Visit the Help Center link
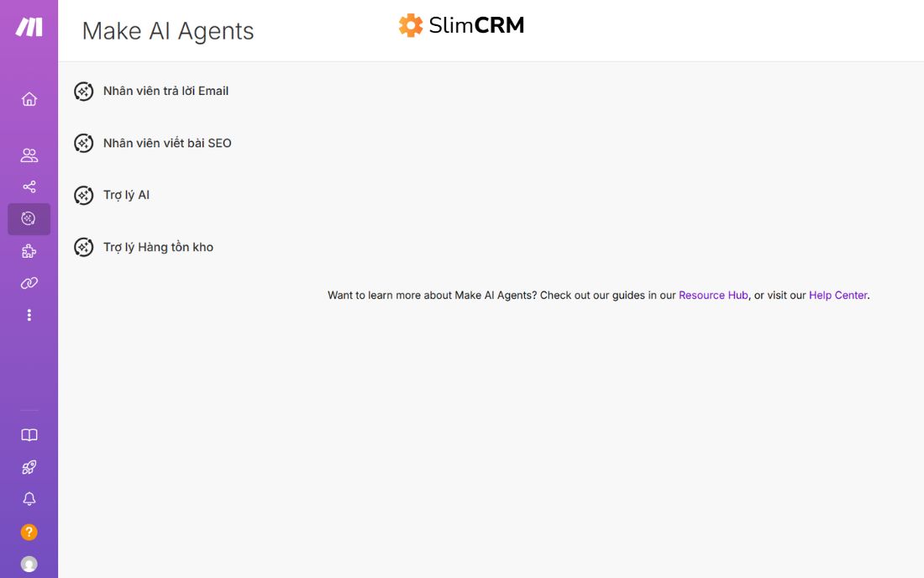 837,296
